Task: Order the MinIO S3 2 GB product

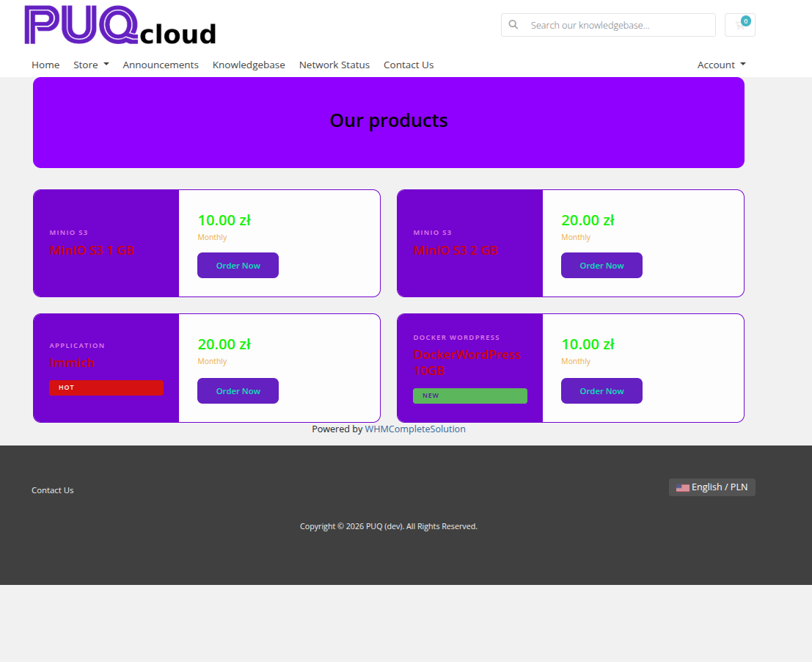Action: tap(601, 266)
